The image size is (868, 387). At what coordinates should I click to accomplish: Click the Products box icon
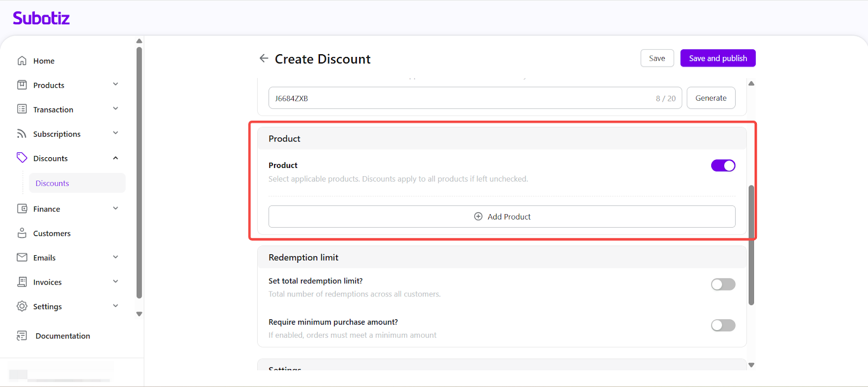[22, 85]
